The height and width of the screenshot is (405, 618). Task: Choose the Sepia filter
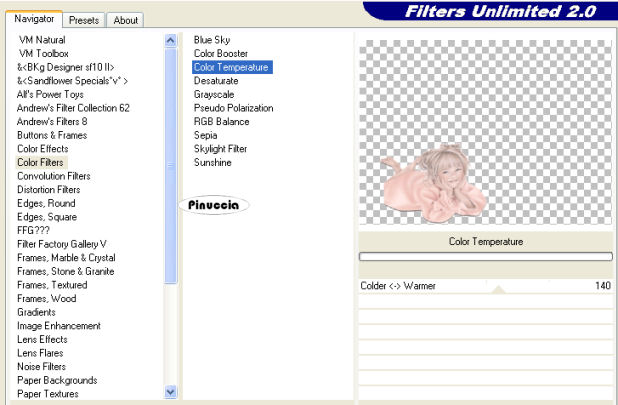point(205,135)
